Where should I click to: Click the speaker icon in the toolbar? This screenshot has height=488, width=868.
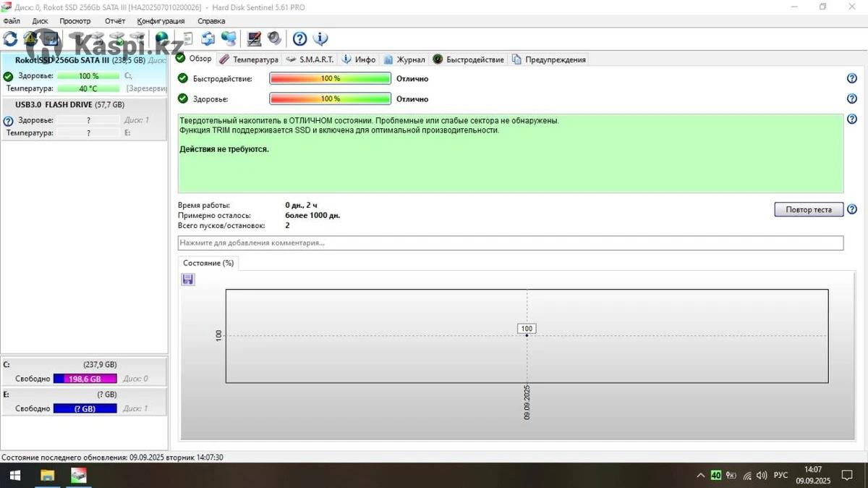pyautogui.click(x=274, y=38)
